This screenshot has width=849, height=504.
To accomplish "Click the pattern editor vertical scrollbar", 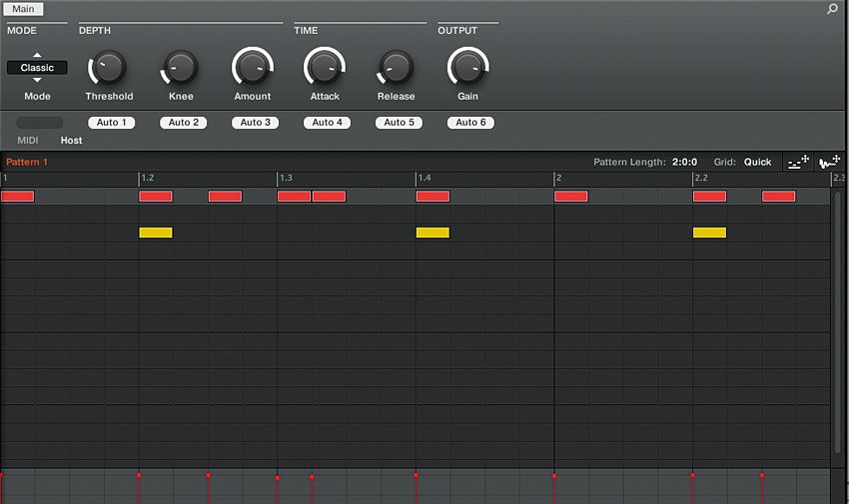I will pos(838,321).
